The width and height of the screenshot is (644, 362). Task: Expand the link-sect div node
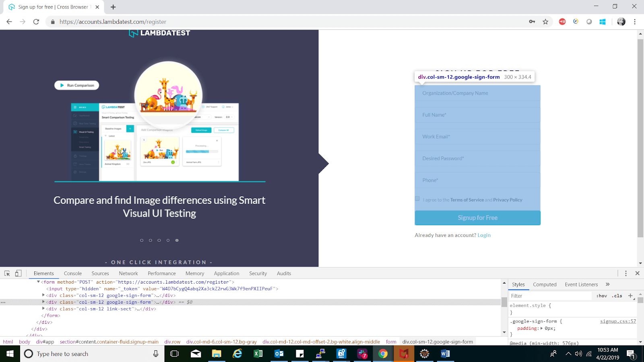click(43, 309)
